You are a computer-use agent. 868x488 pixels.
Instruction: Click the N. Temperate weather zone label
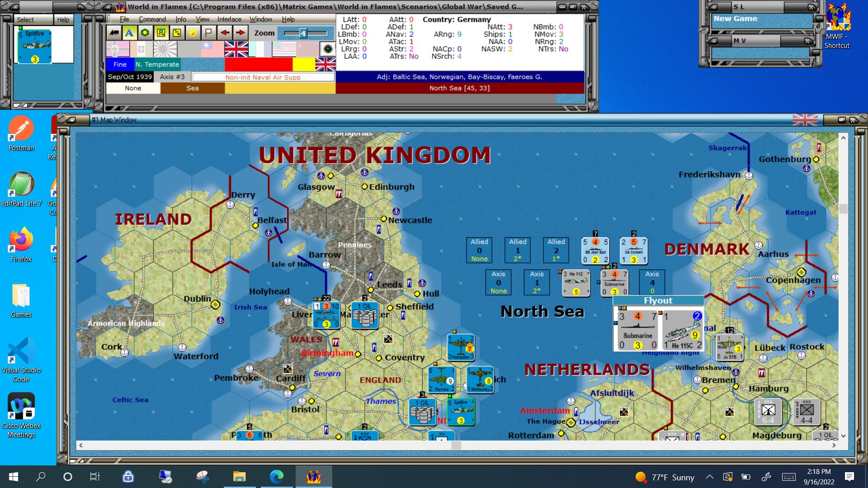coord(157,64)
